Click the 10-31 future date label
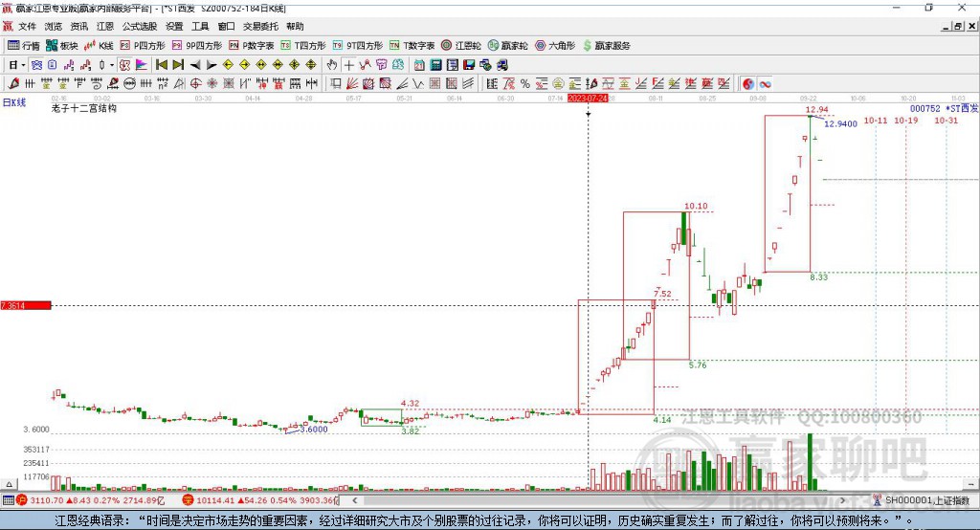Screen dimensions: 980x530 click(x=946, y=121)
